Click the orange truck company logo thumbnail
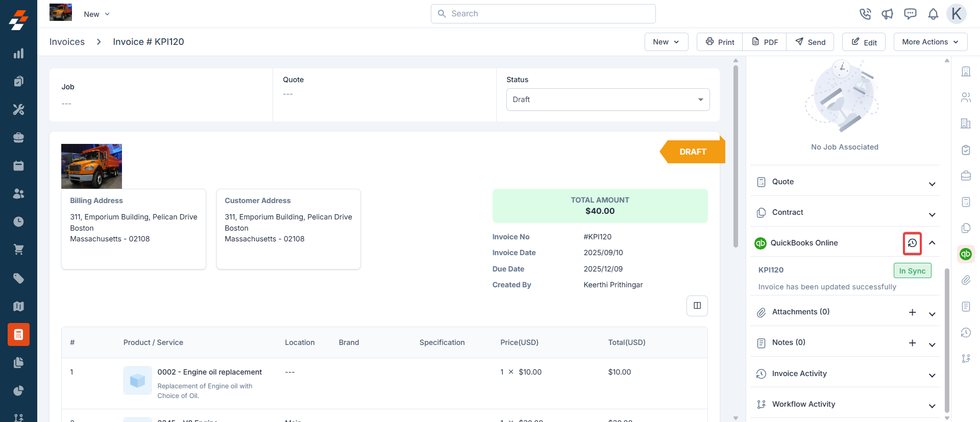 tap(61, 12)
